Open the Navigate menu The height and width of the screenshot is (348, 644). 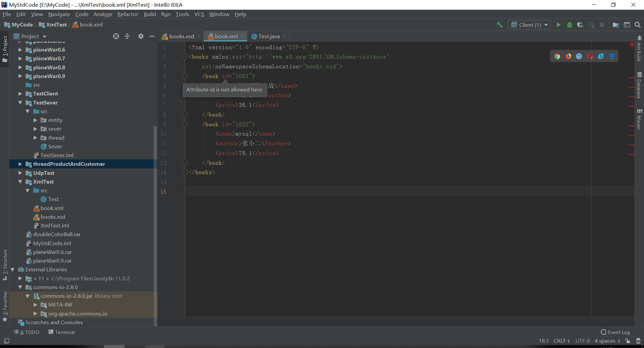click(x=59, y=14)
